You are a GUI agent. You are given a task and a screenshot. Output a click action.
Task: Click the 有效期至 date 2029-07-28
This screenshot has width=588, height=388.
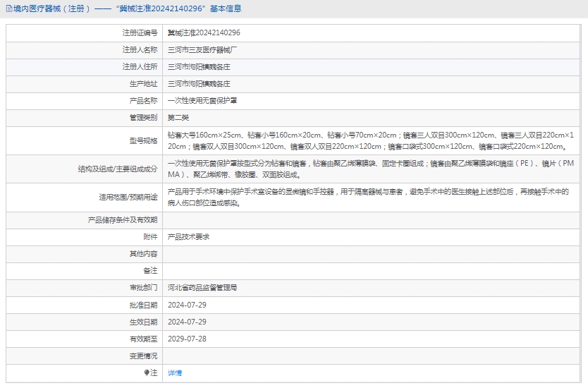pyautogui.click(x=187, y=339)
